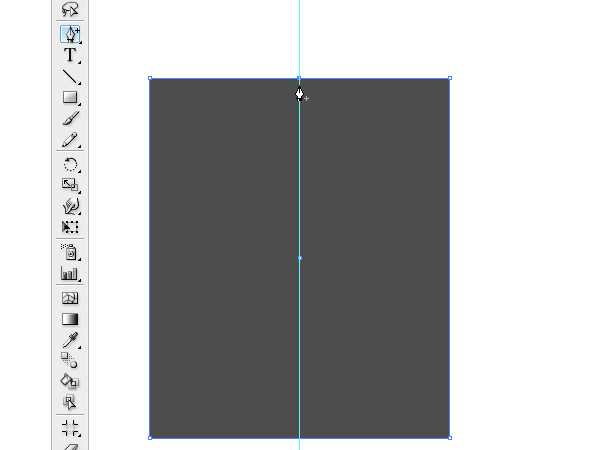Select the Slice tool with crosshair icon
Image resolution: width=600 pixels, height=450 pixels.
click(x=70, y=428)
